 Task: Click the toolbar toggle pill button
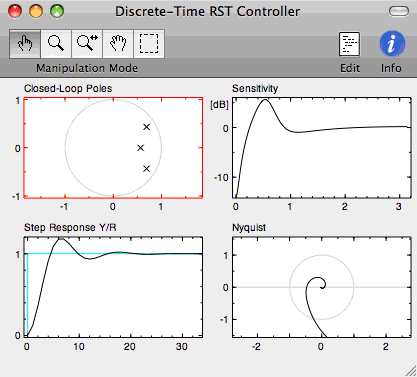tap(399, 11)
